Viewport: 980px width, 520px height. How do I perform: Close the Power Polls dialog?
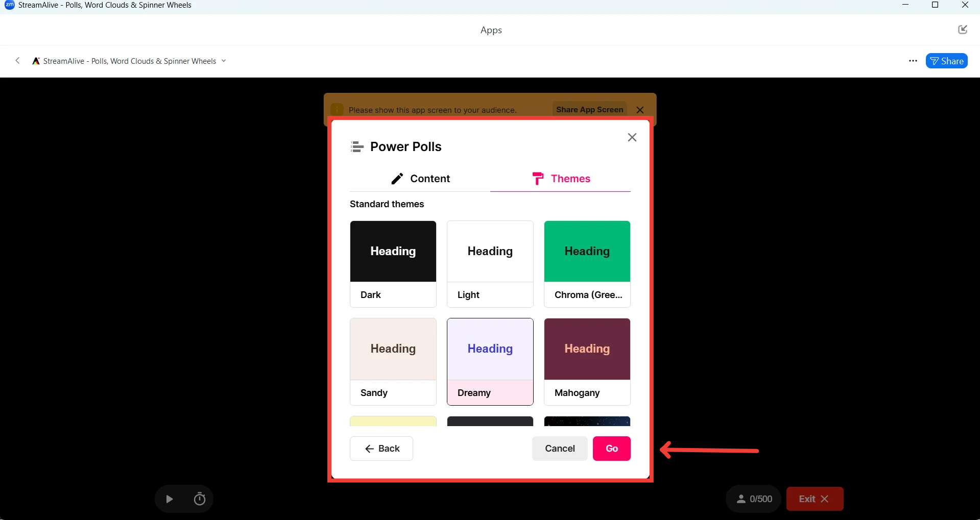(x=632, y=137)
